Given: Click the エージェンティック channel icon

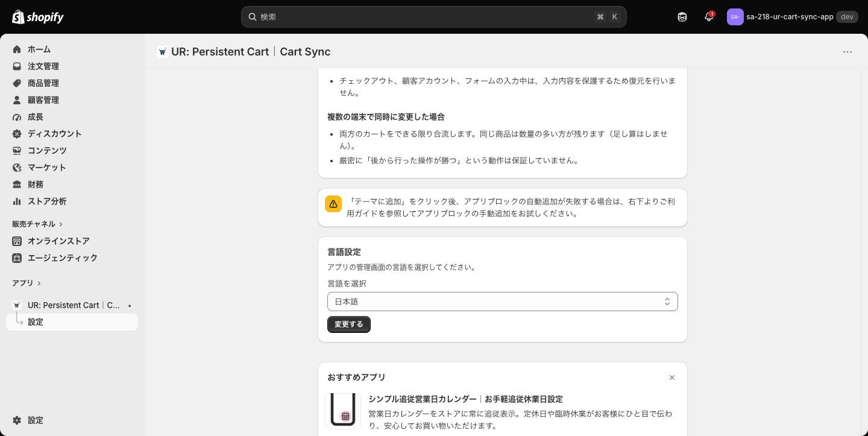Looking at the screenshot, I should [17, 258].
